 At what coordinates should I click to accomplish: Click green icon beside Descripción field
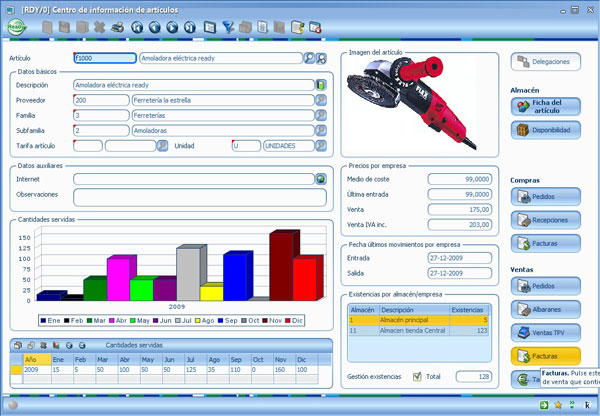(321, 85)
